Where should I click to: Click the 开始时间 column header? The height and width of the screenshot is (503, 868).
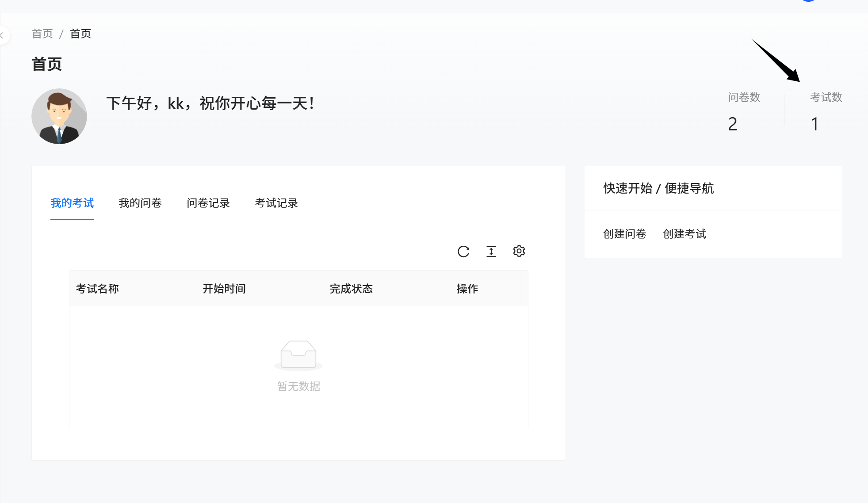pos(224,289)
